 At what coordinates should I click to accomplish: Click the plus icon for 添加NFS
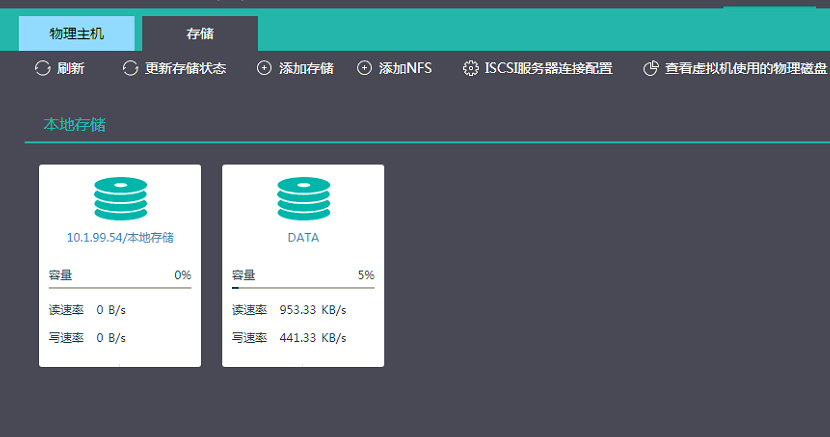click(364, 68)
